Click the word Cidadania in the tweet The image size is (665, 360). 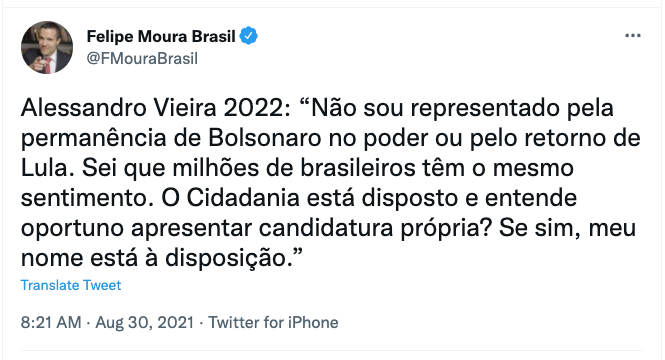tap(243, 198)
